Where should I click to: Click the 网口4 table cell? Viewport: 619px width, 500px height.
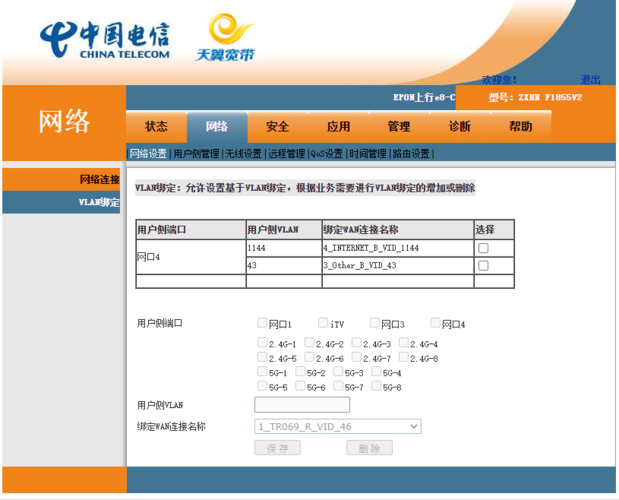191,257
